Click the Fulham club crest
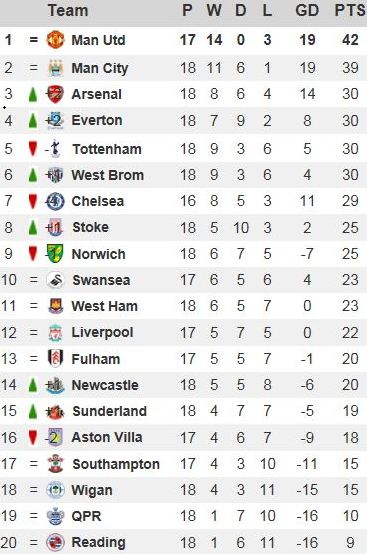This screenshot has width=367, height=554. pyautogui.click(x=55, y=358)
